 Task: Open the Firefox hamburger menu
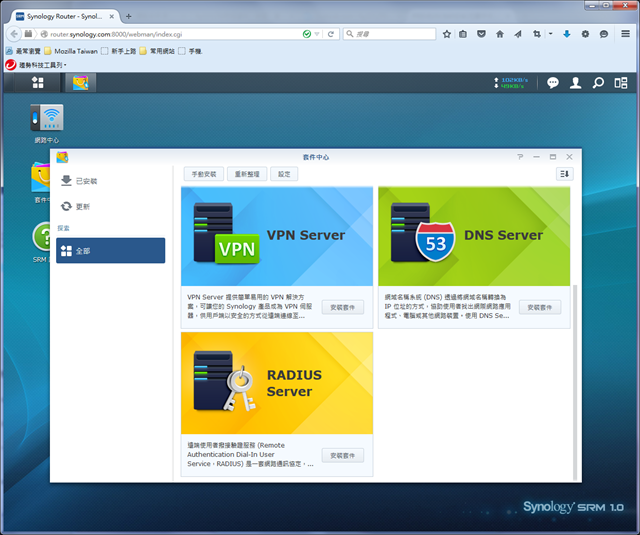point(625,34)
